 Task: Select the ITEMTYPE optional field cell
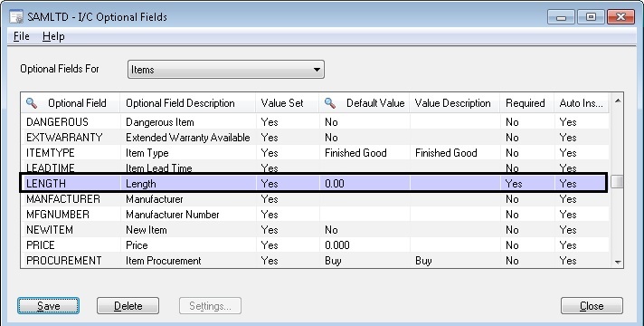[x=71, y=153]
